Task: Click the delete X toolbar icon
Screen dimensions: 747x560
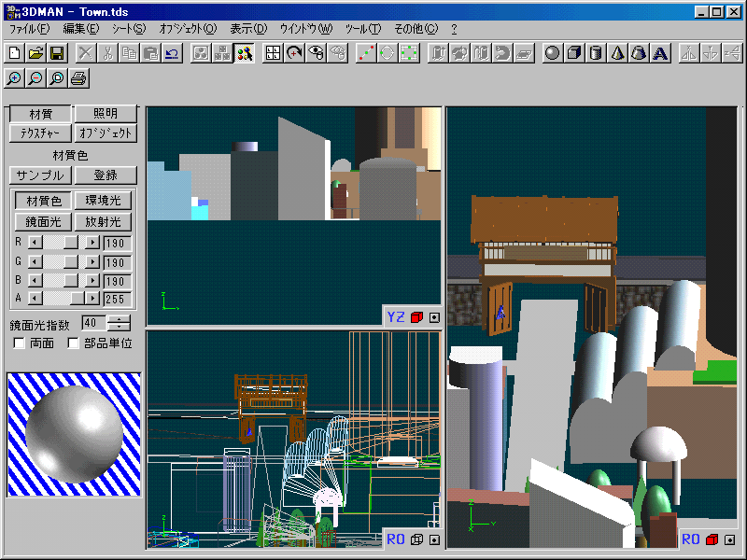Action: pyautogui.click(x=86, y=53)
